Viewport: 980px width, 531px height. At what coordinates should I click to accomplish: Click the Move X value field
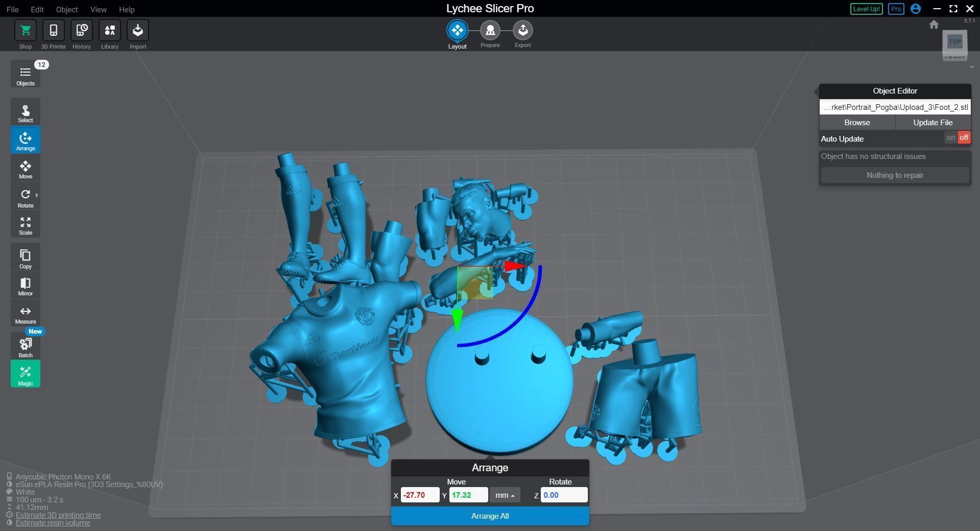(x=420, y=495)
